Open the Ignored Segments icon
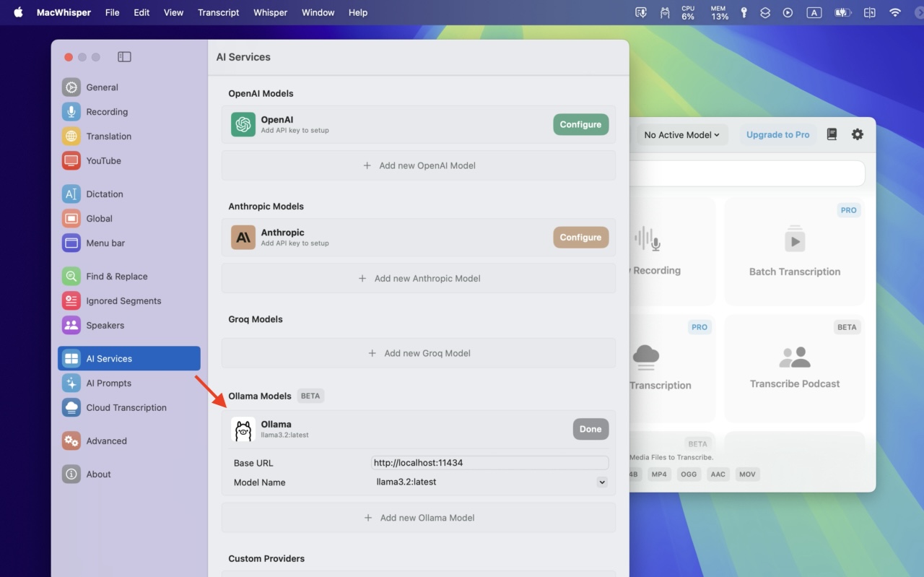The image size is (924, 577). coord(71,301)
